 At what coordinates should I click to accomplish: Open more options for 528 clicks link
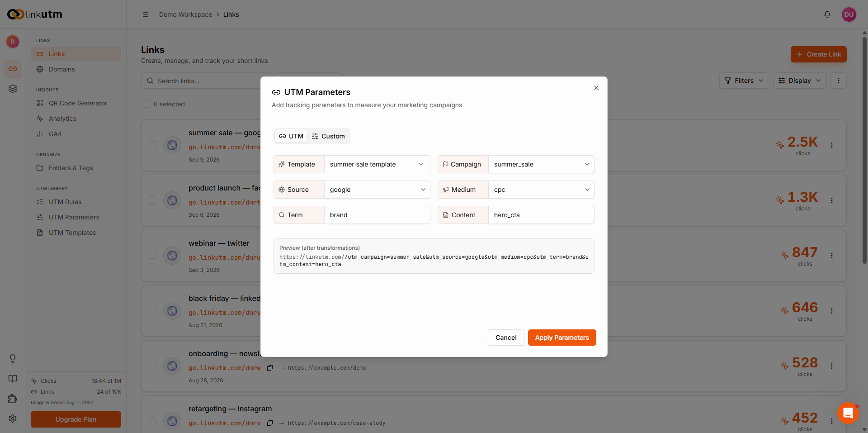[832, 366]
